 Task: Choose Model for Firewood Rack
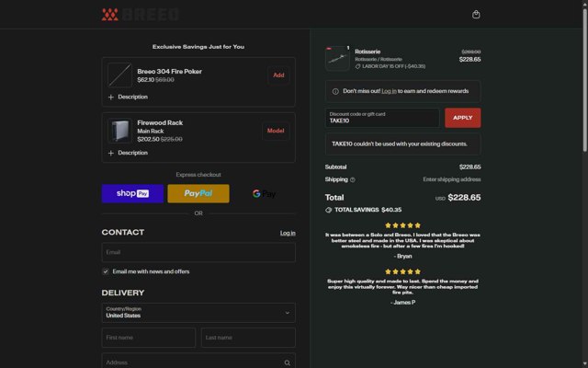276,131
